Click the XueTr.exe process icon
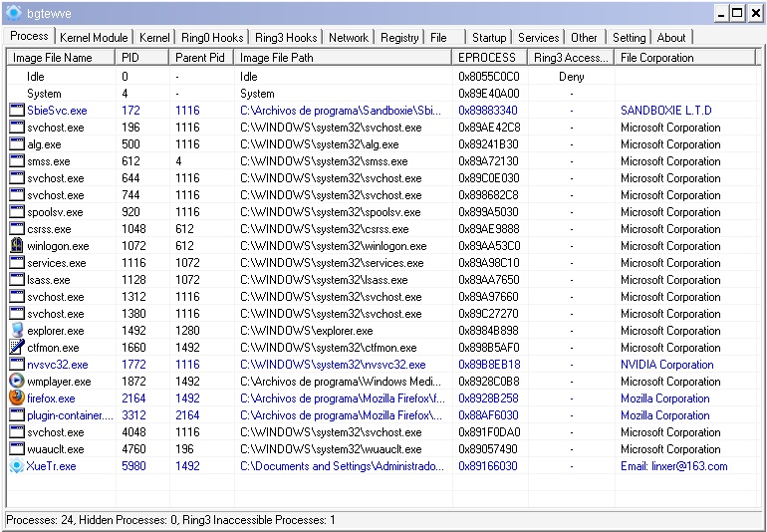This screenshot has height=532, width=767. [17, 466]
